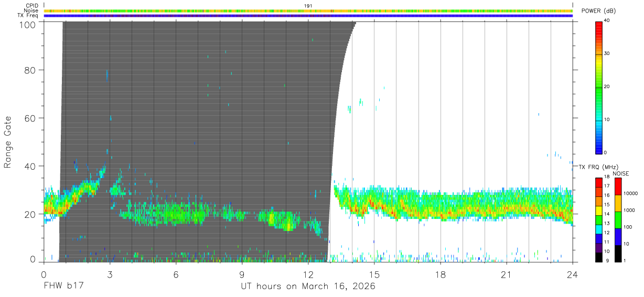Click the power scale value 30
The image size is (644, 297).
click(606, 54)
